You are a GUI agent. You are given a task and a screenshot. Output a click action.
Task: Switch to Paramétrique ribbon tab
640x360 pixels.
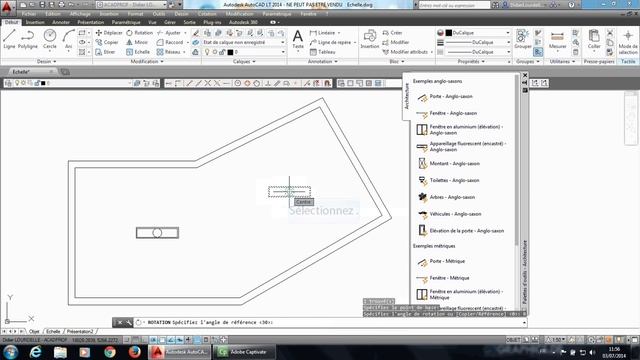coord(126,22)
